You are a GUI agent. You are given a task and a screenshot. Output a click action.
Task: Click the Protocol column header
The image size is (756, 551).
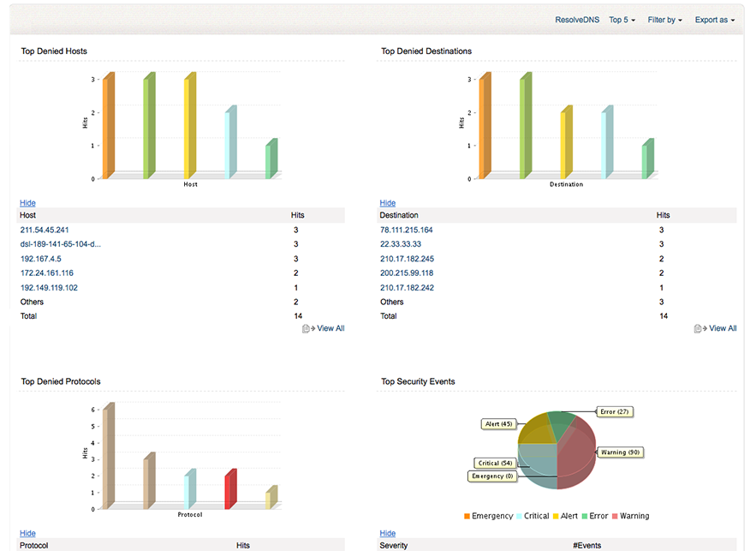[33, 545]
